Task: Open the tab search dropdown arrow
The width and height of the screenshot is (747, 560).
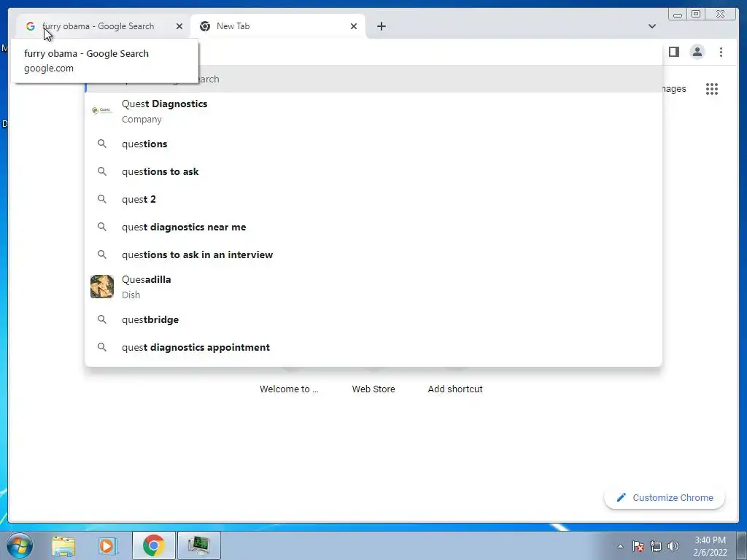Action: click(651, 26)
